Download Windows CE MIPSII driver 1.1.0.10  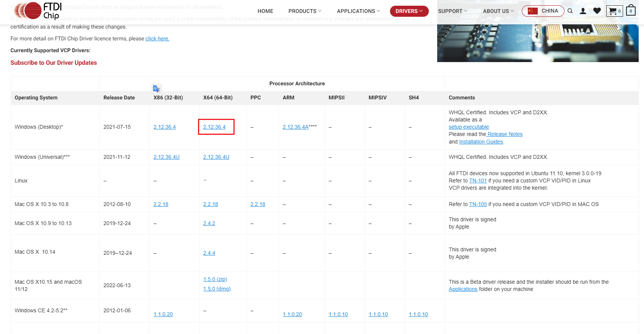(338, 314)
